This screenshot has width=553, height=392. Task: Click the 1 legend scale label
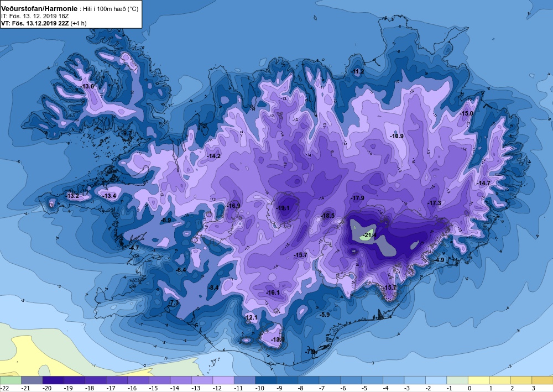tap(491, 388)
